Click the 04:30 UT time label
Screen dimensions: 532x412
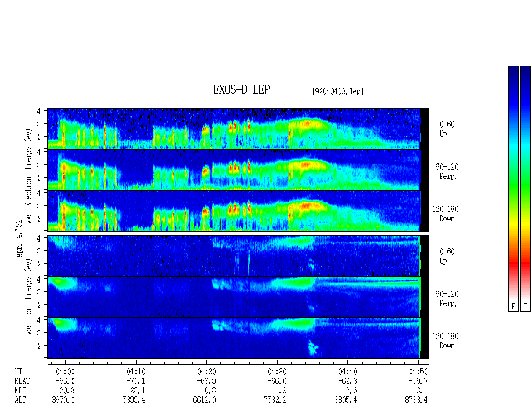(277, 372)
